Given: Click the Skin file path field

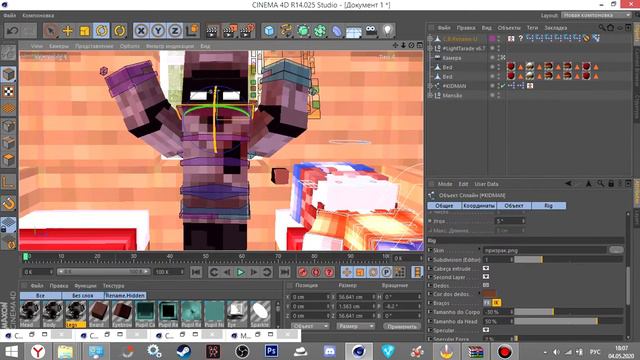Looking at the screenshot, I should (x=544, y=250).
